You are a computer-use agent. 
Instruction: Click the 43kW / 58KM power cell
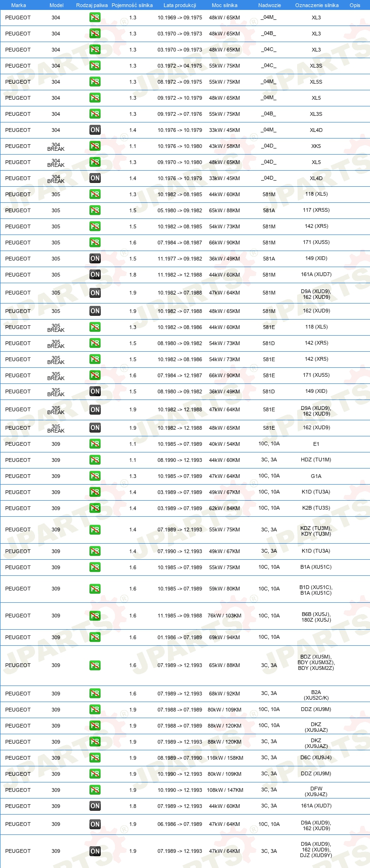(225, 146)
